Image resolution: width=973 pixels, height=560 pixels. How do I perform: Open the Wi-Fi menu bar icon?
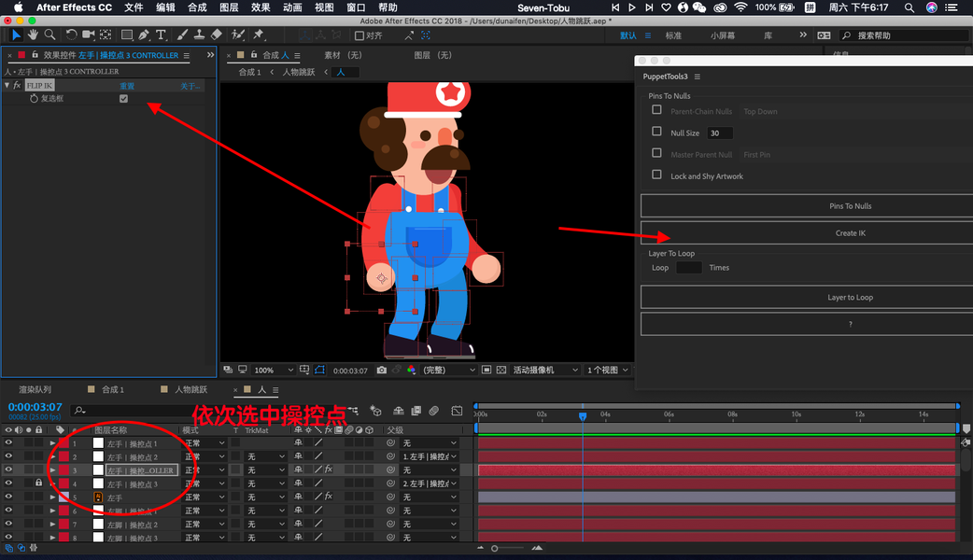[740, 7]
